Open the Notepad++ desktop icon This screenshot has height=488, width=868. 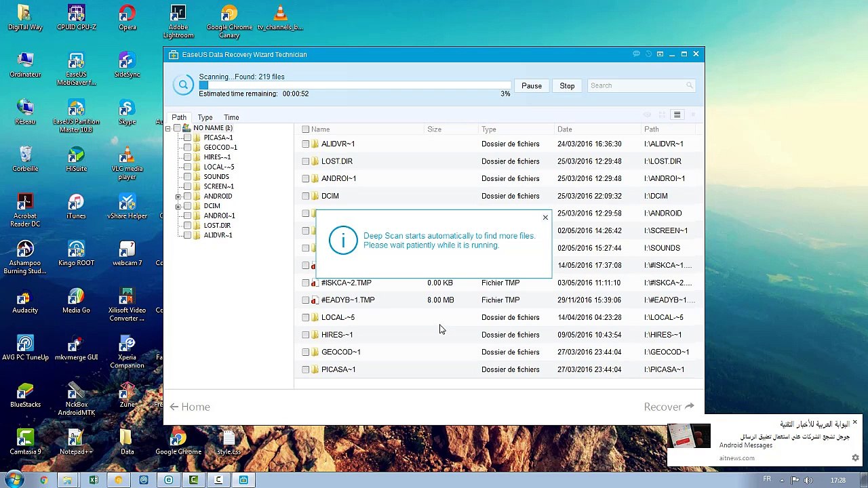(76, 442)
